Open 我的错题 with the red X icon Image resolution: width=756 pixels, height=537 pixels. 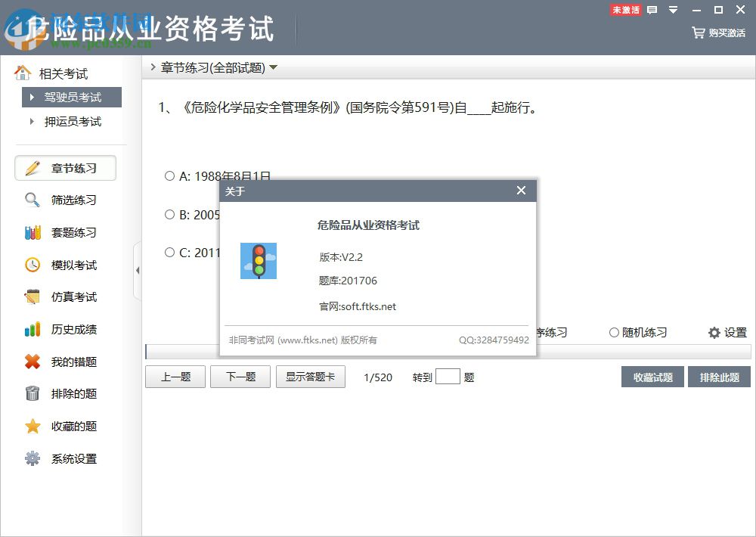(32, 362)
